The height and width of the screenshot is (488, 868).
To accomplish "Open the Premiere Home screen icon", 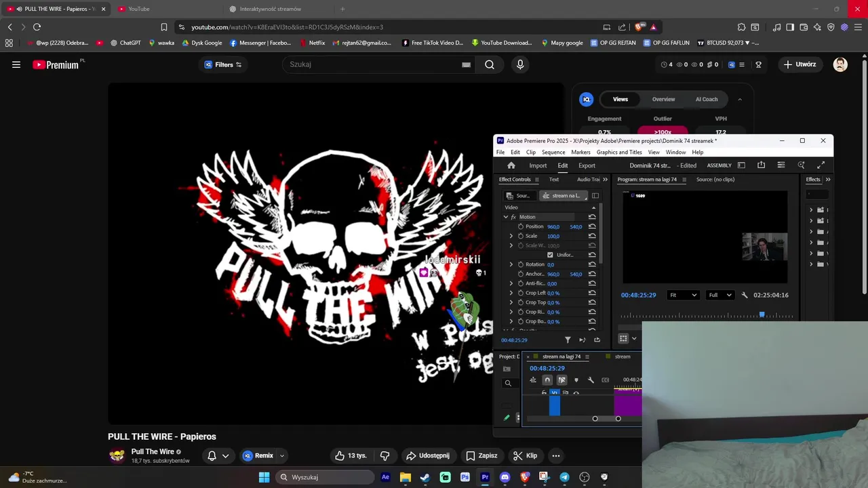I will tap(511, 165).
